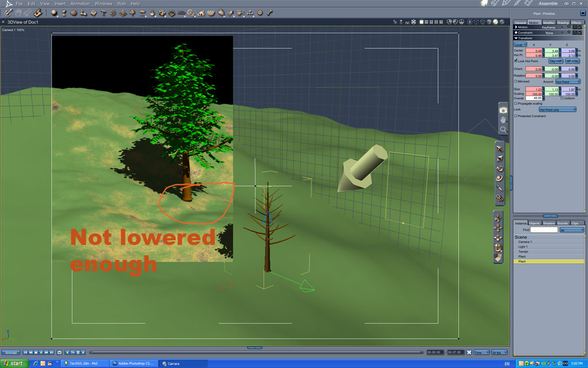Viewport: 588px width, 368px height.
Task: Click the camera icon beside the viewport
Action: pyautogui.click(x=503, y=110)
